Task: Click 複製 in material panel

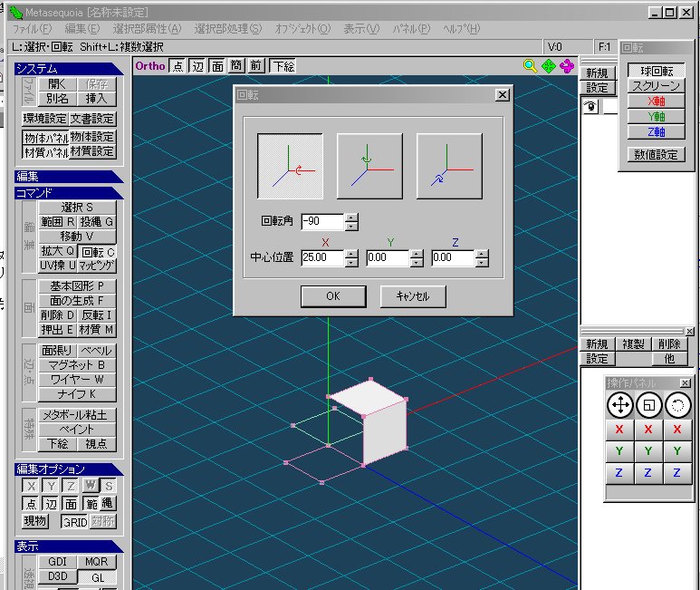Action: pyautogui.click(x=633, y=343)
